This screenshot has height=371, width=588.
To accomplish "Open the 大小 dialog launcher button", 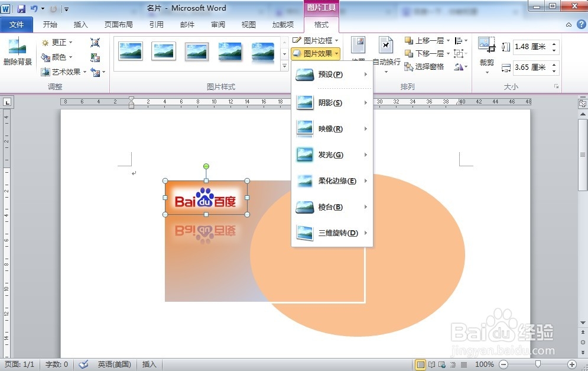I will [556, 86].
